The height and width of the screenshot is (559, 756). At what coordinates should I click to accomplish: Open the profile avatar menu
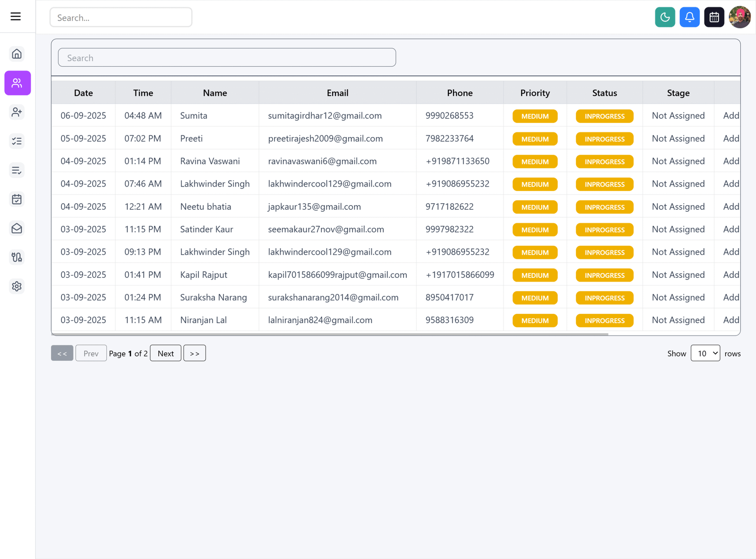tap(740, 17)
